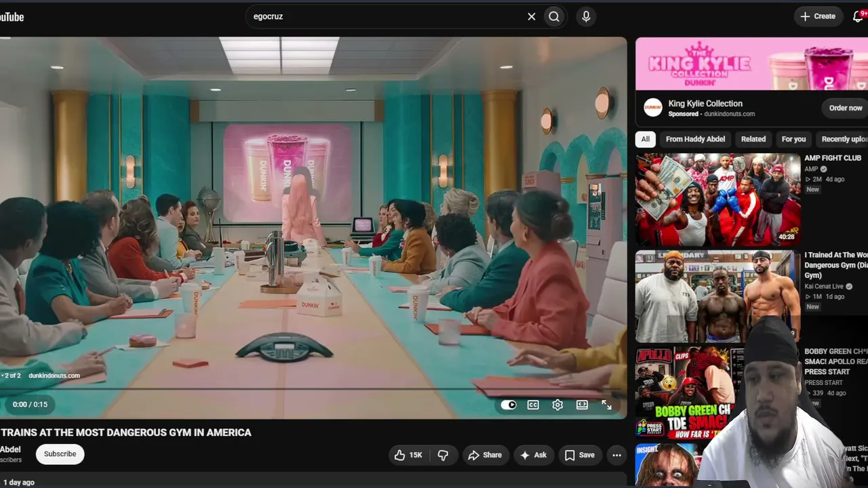
Task: Open the player settings gear
Action: click(557, 405)
